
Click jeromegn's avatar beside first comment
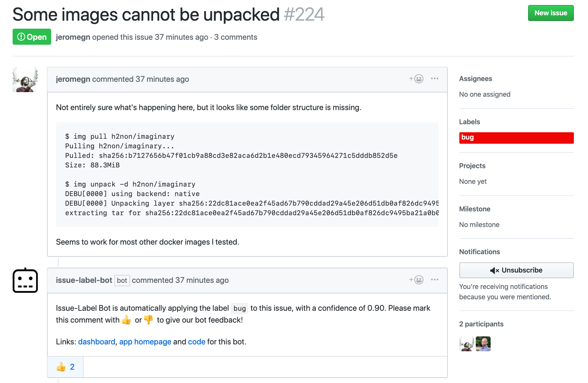pos(25,80)
